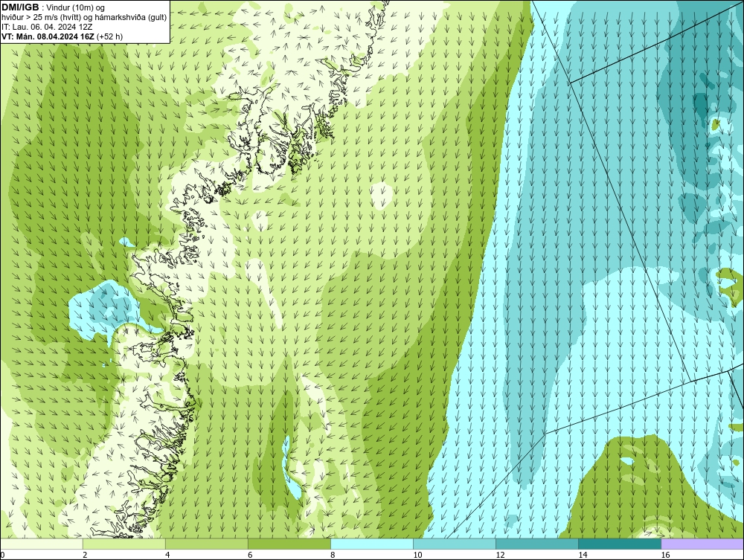Click the legend tick label 12
The width and height of the screenshot is (744, 560).
point(500,555)
